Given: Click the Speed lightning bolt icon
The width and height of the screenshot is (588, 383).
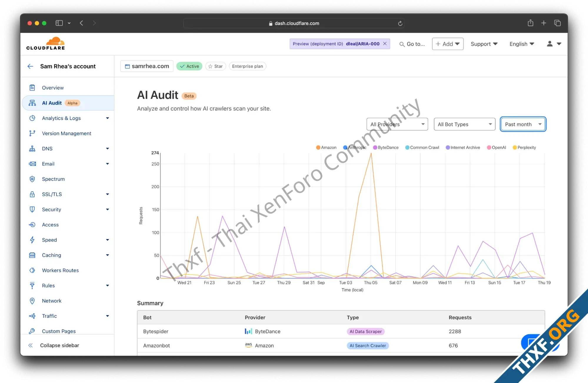Looking at the screenshot, I should point(32,240).
